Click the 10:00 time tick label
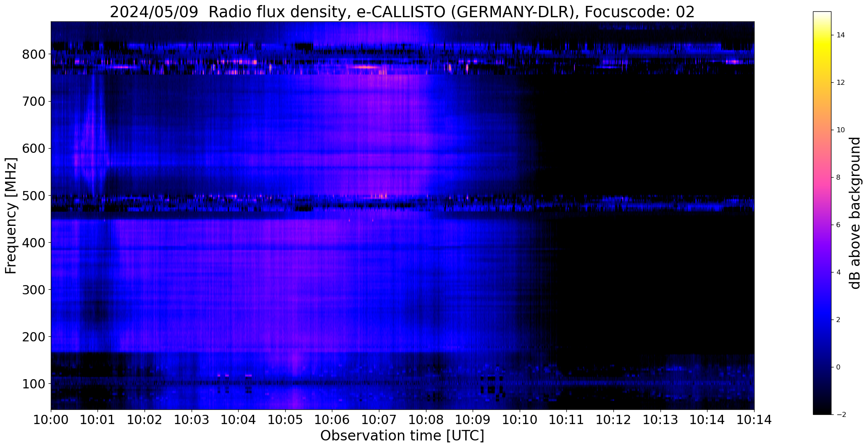The height and width of the screenshot is (448, 868). pos(51,419)
